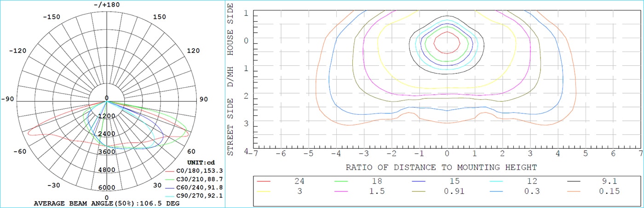The image size is (644, 208).
Task: Select the 4800 candela ring label
Action: point(107,170)
